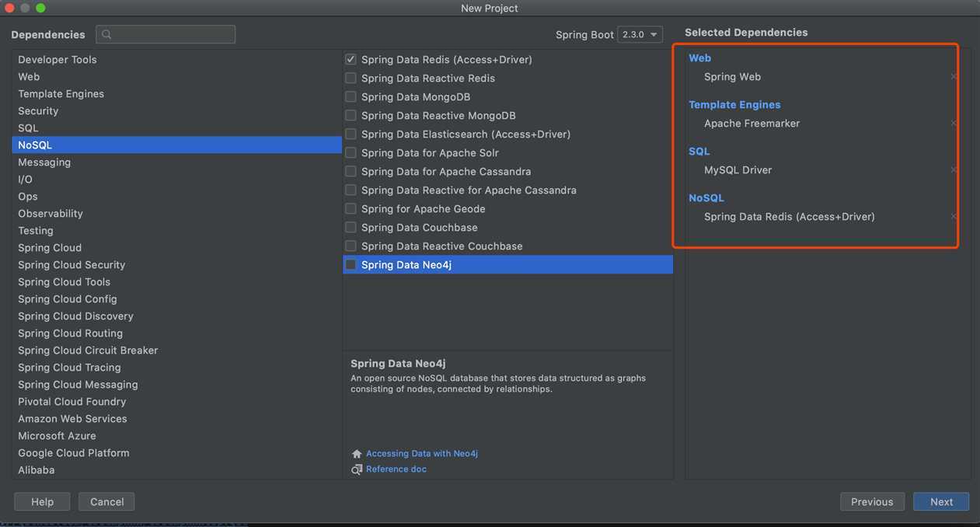This screenshot has height=527, width=980.
Task: Select Developer Tools category
Action: (x=176, y=60)
